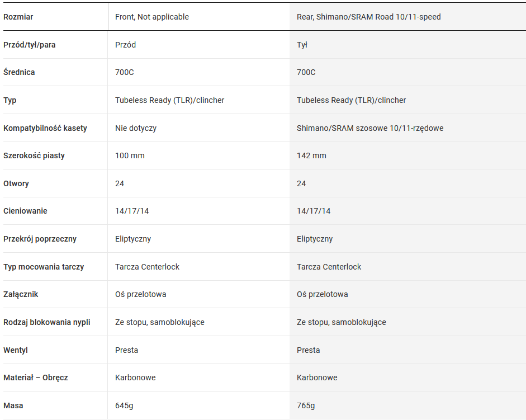Click the "Cieniowanie" row label

pyautogui.click(x=25, y=211)
